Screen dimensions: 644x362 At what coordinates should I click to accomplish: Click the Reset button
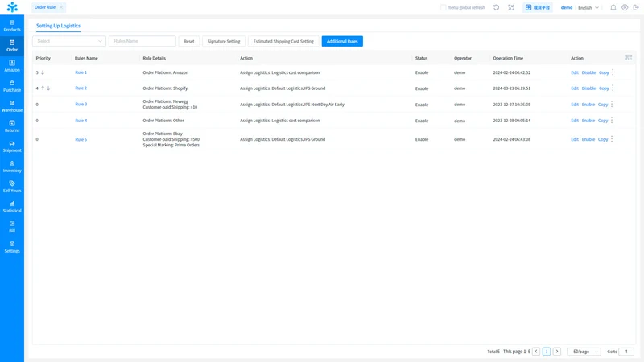point(189,41)
